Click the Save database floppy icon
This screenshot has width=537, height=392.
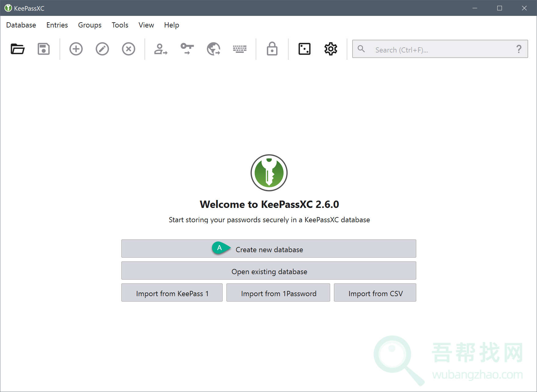click(x=44, y=49)
